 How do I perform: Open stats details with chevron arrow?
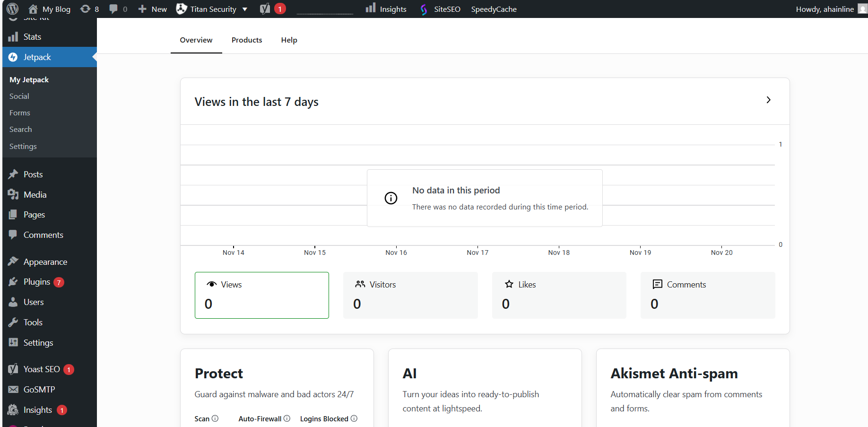coord(768,100)
